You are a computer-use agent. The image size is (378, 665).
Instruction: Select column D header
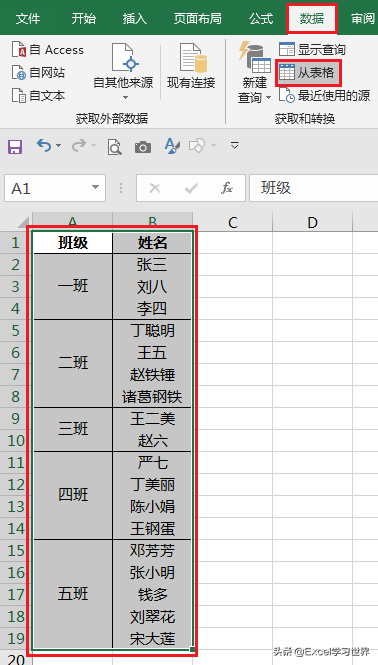pos(312,222)
